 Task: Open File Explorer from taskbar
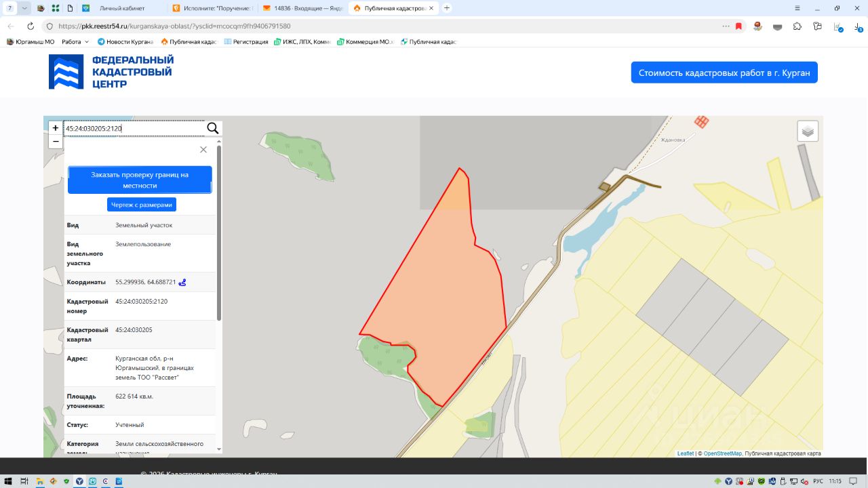coord(40,481)
